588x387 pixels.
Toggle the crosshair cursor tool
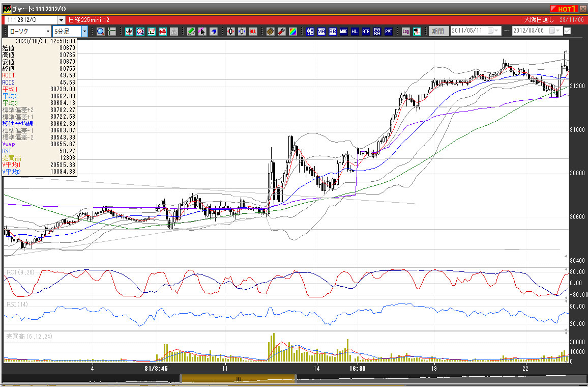tap(112, 32)
